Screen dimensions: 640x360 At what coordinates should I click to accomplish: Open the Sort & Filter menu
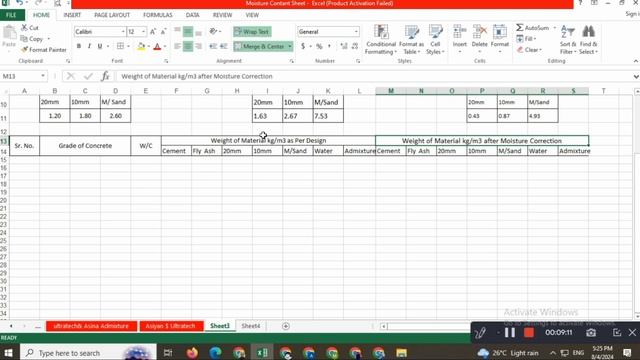(568, 40)
